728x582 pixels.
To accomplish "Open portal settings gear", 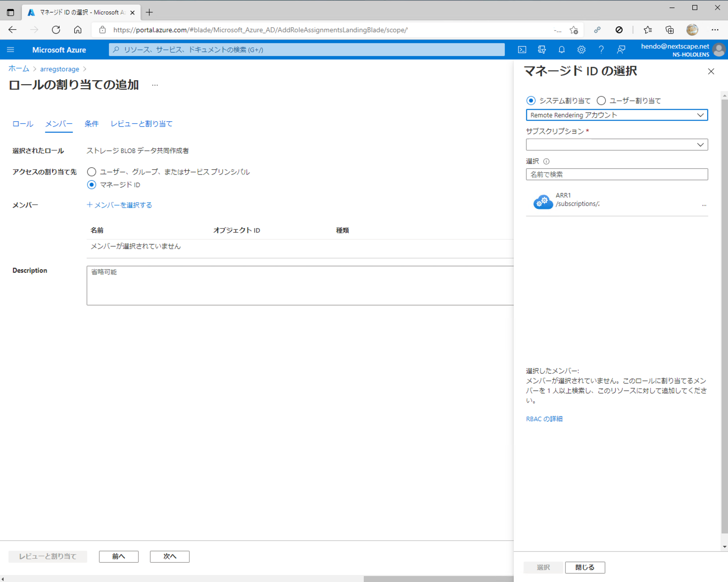I will pos(582,49).
